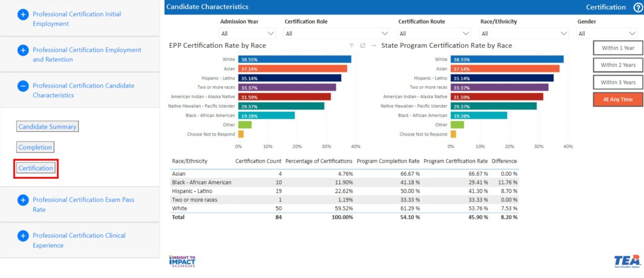The height and width of the screenshot is (278, 644).
Task: Open the Admission Year dropdown
Action: pyautogui.click(x=248, y=34)
